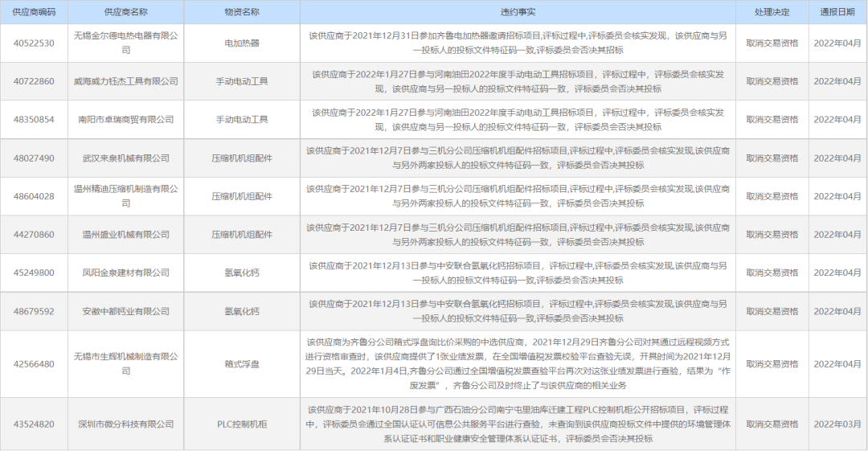Click the 处理决定 column header
The image size is (868, 451).
point(772,11)
